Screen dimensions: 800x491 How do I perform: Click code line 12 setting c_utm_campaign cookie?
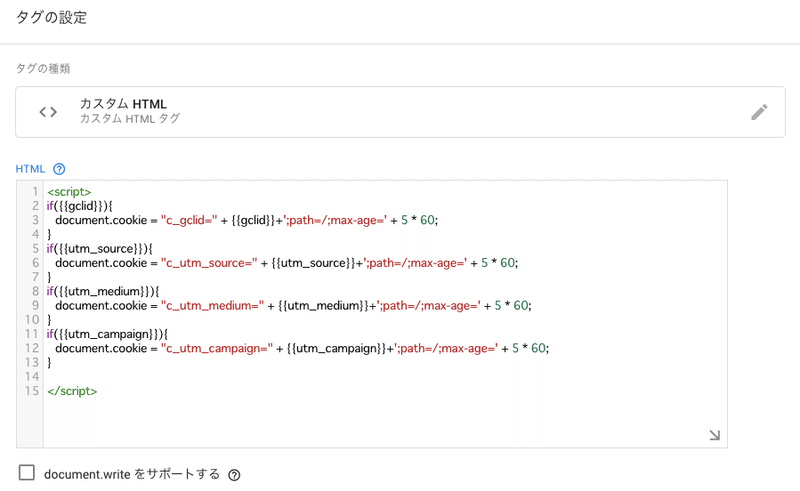click(302, 348)
